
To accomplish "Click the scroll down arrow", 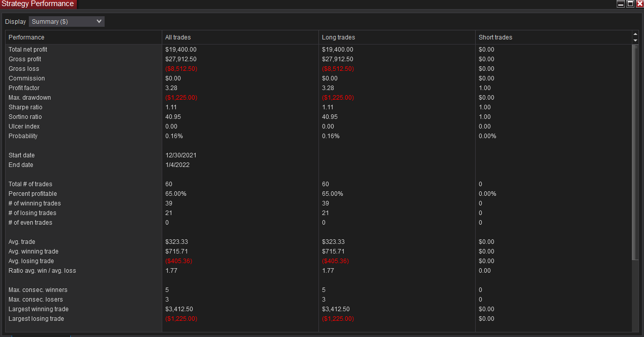I will tap(635, 40).
